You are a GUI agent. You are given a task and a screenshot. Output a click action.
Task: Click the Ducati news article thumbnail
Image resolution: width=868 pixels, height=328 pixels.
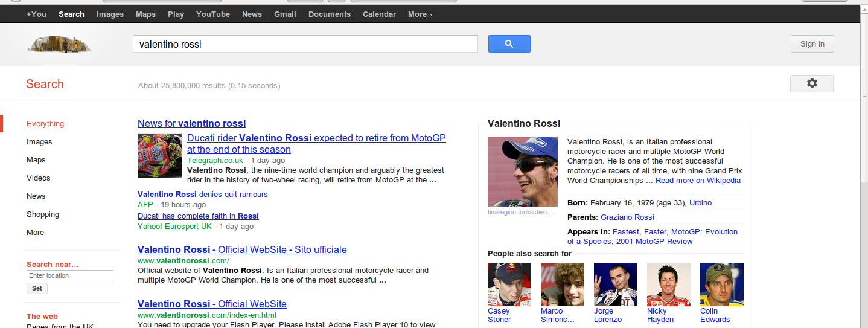160,156
